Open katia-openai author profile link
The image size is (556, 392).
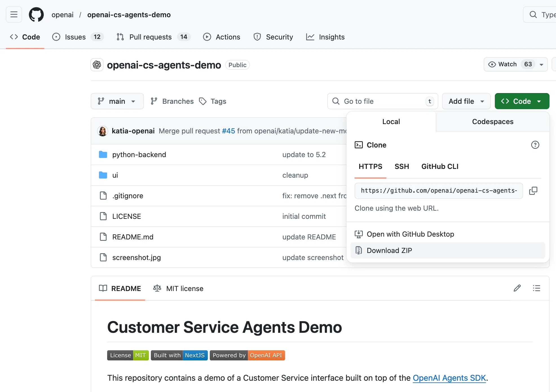pyautogui.click(x=133, y=131)
